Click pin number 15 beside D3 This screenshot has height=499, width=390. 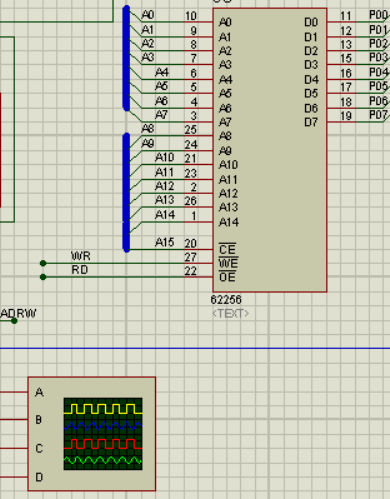(x=346, y=58)
